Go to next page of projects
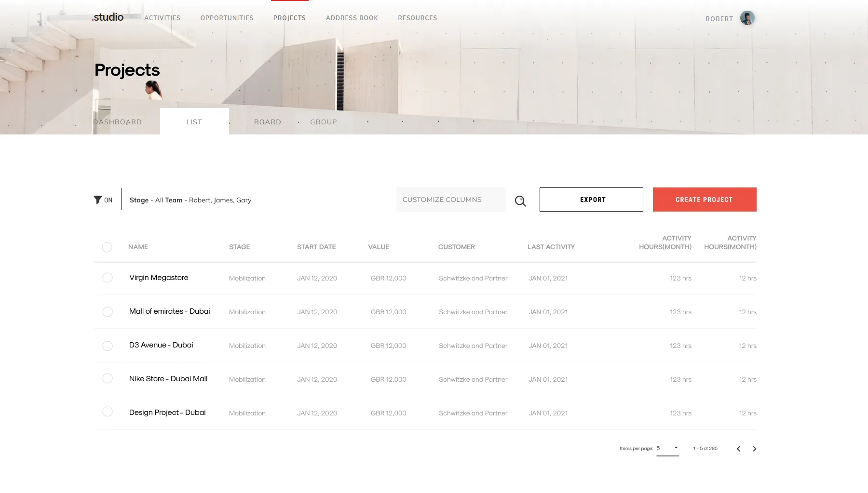Viewport: 868px width, 493px height. tap(754, 449)
